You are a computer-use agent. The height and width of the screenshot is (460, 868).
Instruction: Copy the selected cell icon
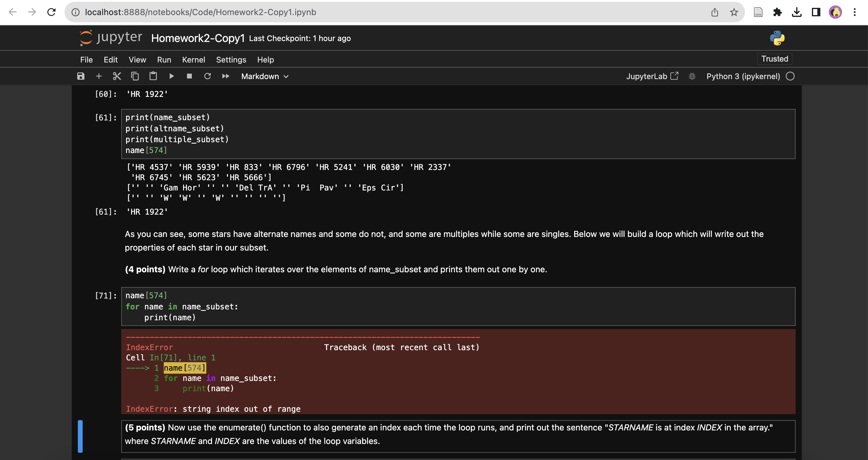tap(135, 76)
